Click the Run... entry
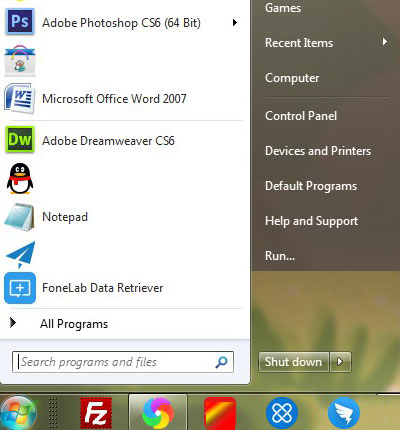 (280, 256)
